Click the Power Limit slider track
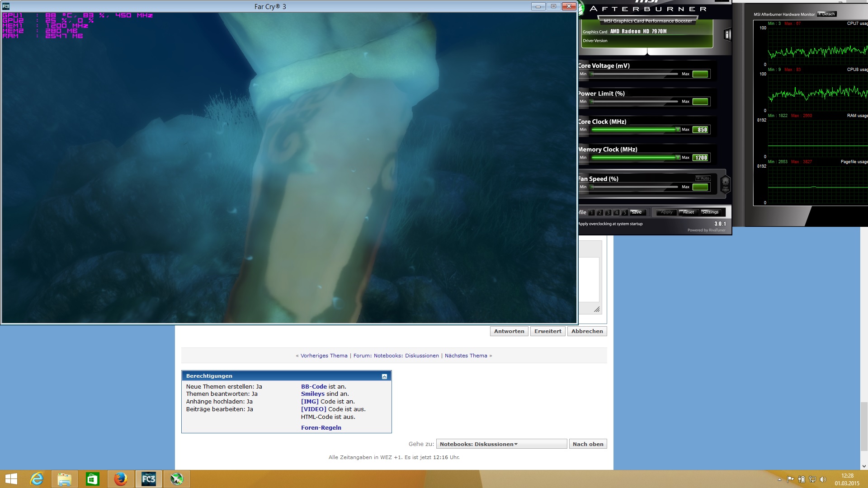This screenshot has width=868, height=488. coord(634,102)
